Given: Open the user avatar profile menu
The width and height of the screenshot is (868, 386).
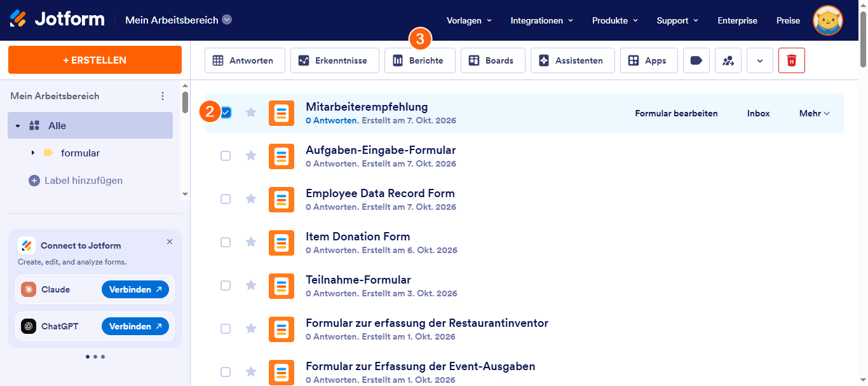Looking at the screenshot, I should point(828,20).
